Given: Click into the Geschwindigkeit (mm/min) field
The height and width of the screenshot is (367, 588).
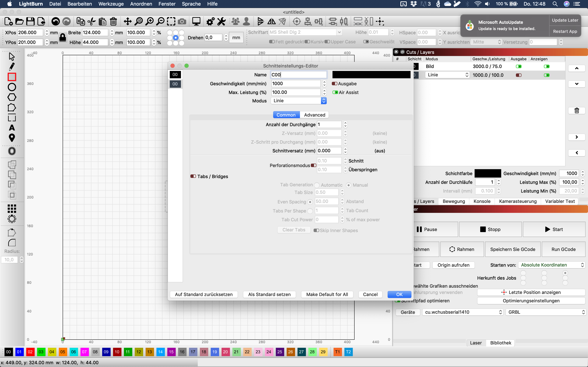Looking at the screenshot, I should pyautogui.click(x=296, y=84).
